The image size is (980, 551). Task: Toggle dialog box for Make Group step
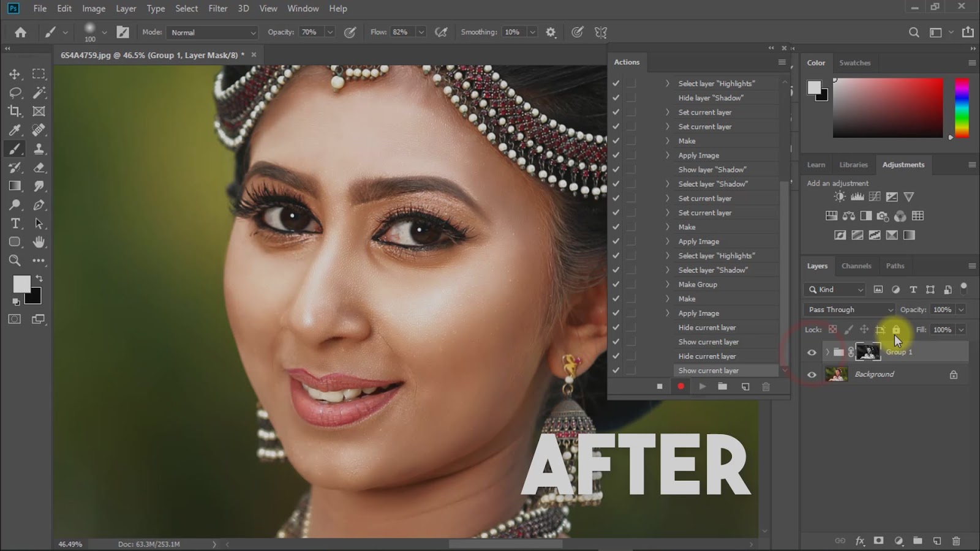pyautogui.click(x=631, y=285)
